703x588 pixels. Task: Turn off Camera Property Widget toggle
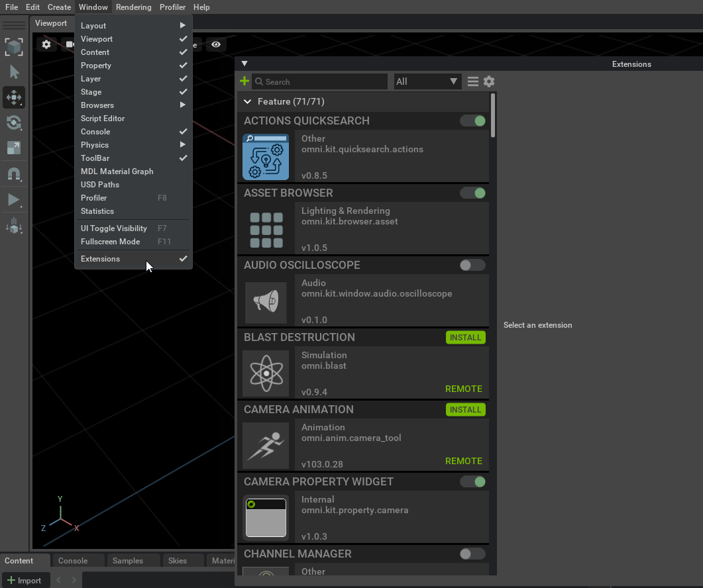coord(473,482)
